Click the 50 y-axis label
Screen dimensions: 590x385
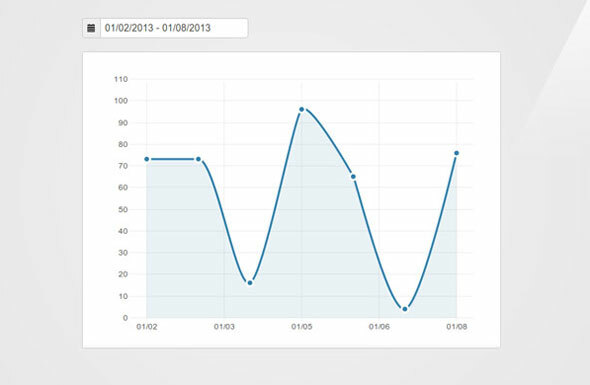pyautogui.click(x=123, y=209)
